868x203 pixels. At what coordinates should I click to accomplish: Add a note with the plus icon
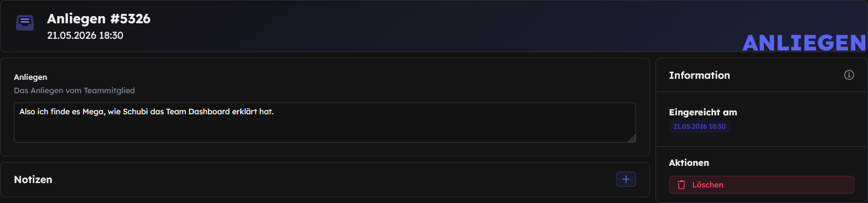626,179
